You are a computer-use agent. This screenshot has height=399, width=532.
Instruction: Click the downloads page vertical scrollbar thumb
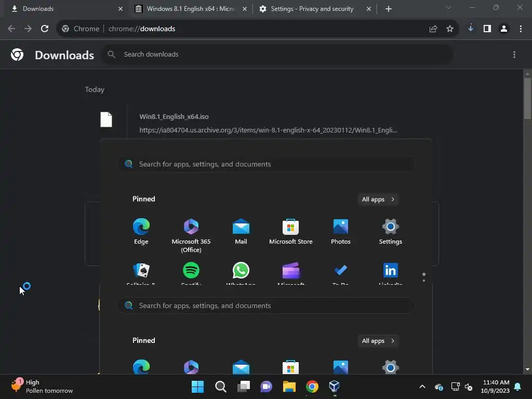[x=527, y=98]
